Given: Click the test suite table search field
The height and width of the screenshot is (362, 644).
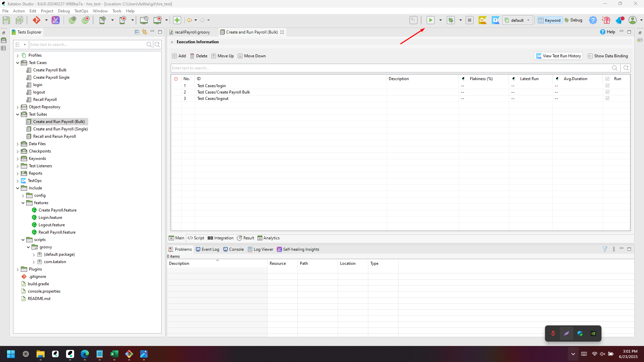Looking at the screenshot, I should pos(391,68).
